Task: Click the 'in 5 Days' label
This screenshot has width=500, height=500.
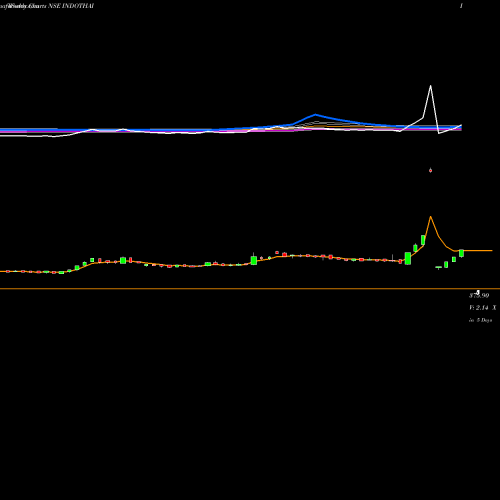Action: coord(480,320)
